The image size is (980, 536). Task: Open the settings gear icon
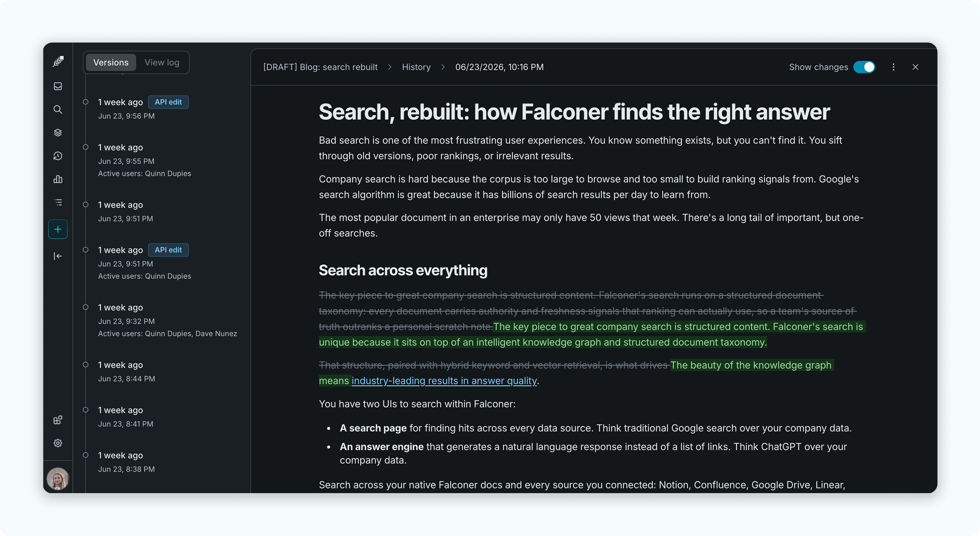coord(58,443)
